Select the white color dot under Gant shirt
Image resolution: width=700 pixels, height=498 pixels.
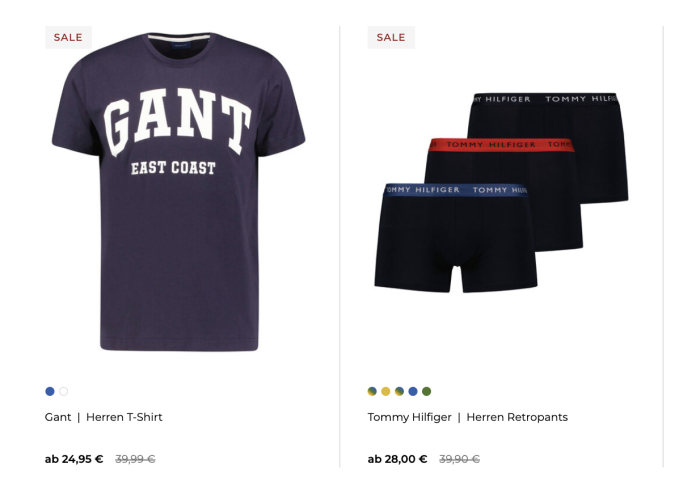63,391
